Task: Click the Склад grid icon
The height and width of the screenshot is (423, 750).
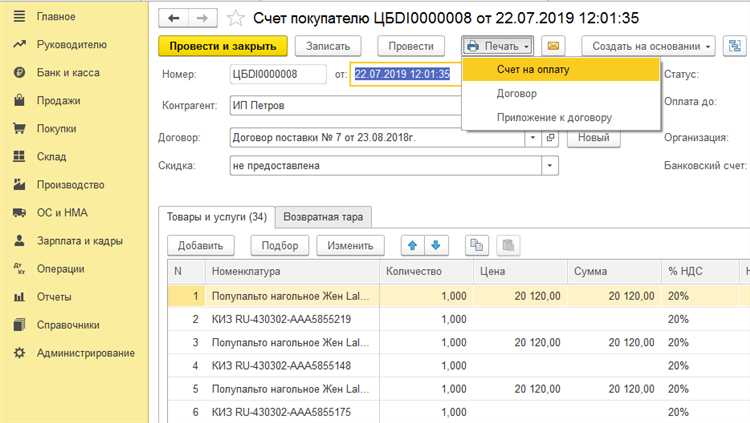Action: 19,156
